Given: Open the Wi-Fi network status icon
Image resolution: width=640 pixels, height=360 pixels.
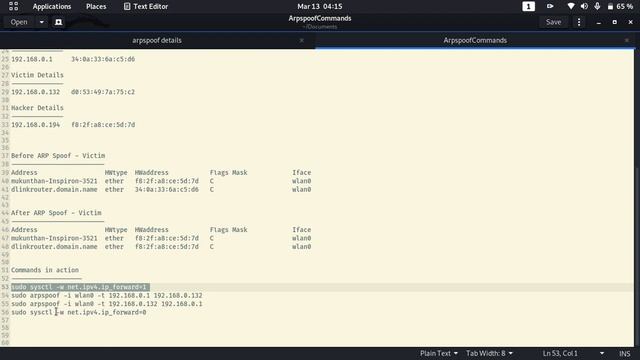Looking at the screenshot, I should click(x=571, y=6).
